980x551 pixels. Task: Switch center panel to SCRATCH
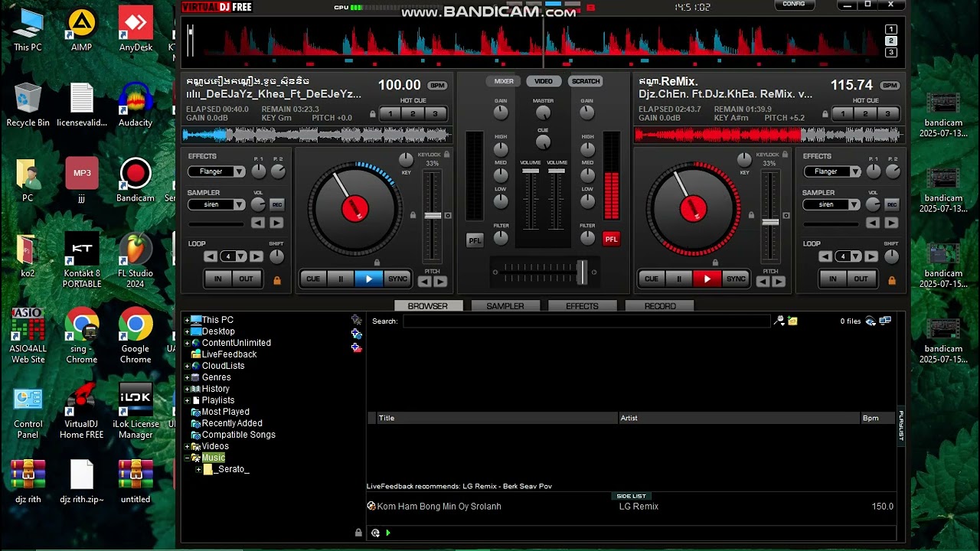[x=586, y=81]
